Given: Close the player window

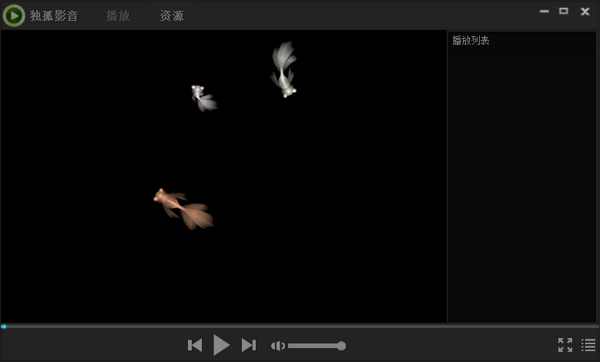Looking at the screenshot, I should (x=585, y=11).
